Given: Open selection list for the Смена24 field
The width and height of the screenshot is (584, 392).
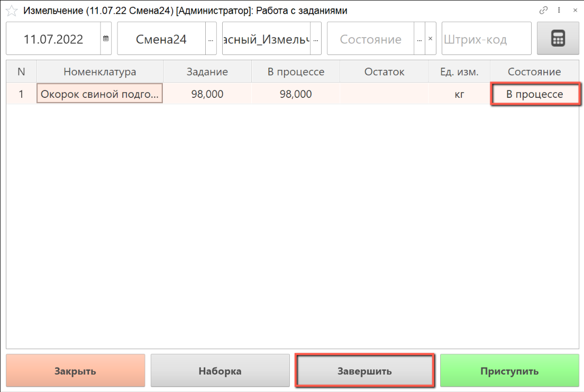Looking at the screenshot, I should coord(211,39).
